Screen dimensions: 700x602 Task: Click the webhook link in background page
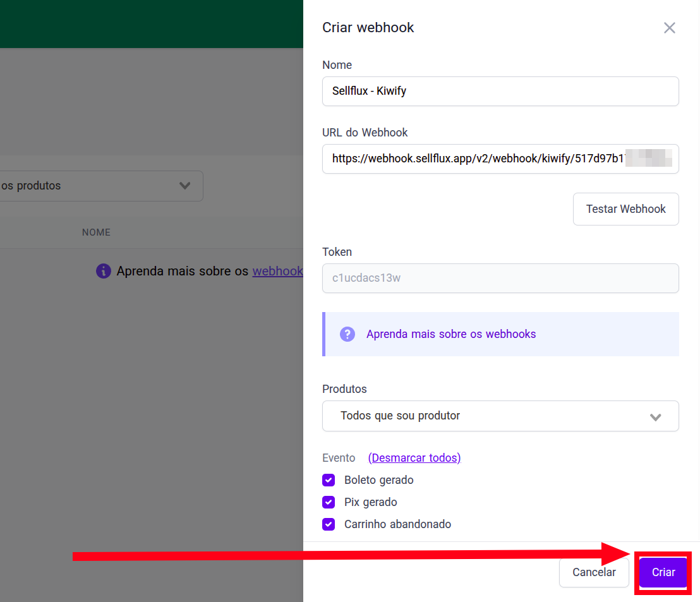point(278,271)
